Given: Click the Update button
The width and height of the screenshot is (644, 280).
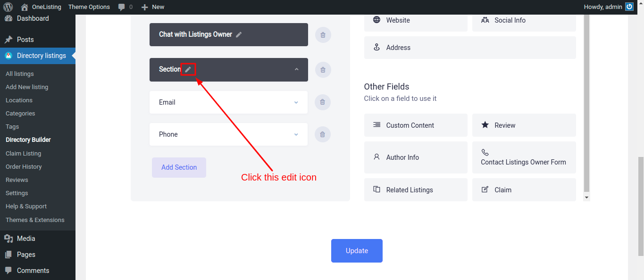Looking at the screenshot, I should tap(357, 251).
